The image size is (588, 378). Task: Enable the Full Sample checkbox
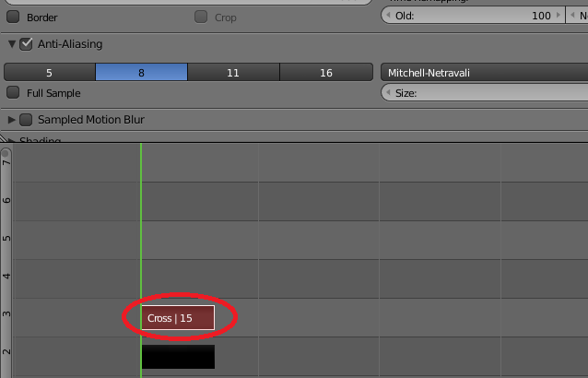[13, 92]
